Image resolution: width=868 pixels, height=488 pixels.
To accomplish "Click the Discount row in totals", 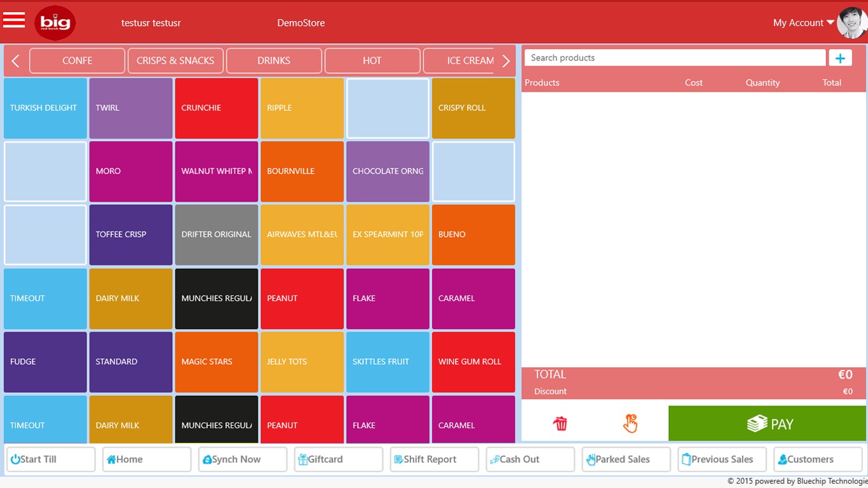I will 693,391.
